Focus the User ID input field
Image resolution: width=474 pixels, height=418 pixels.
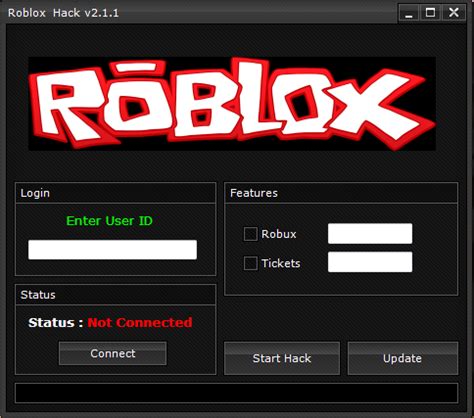coord(113,250)
